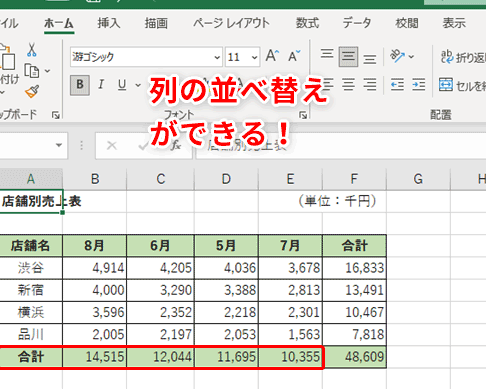Click the 新宿 store name cell
The width and height of the screenshot is (486, 389).
31,290
